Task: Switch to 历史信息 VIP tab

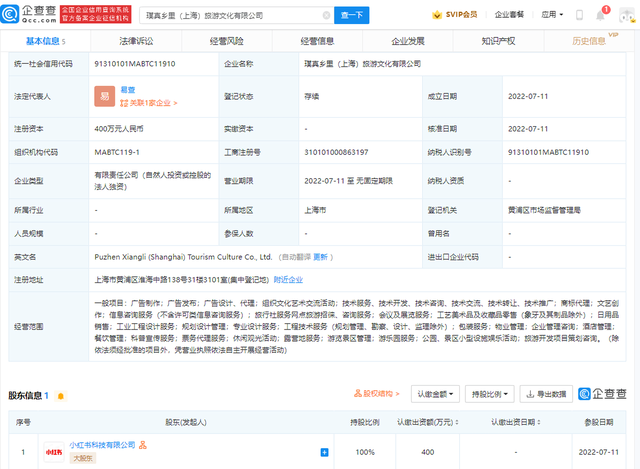Action: tap(589, 41)
